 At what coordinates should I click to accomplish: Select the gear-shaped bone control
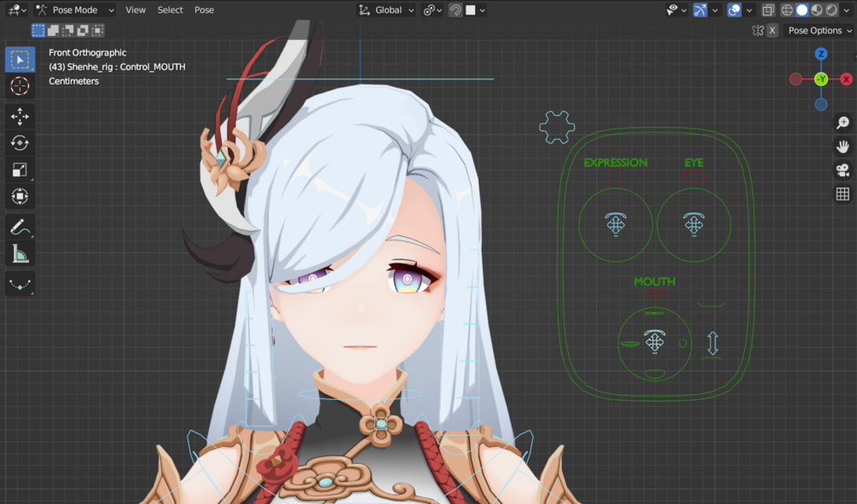coord(557,127)
